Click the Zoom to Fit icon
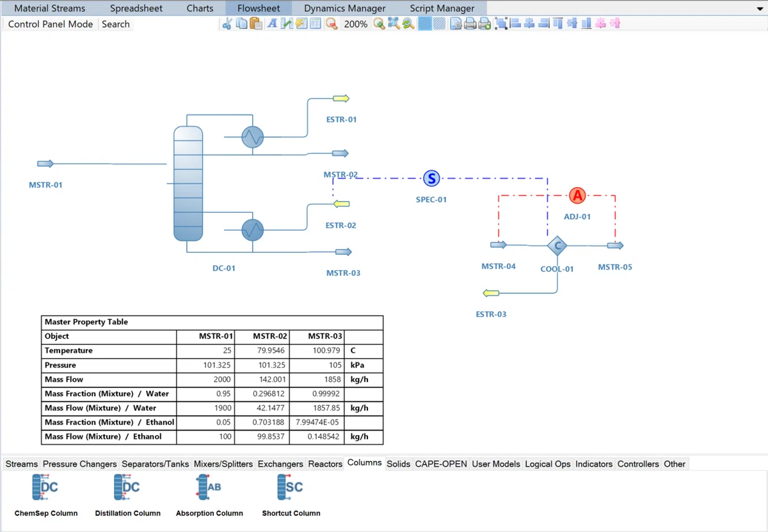768x532 pixels. 394,24
